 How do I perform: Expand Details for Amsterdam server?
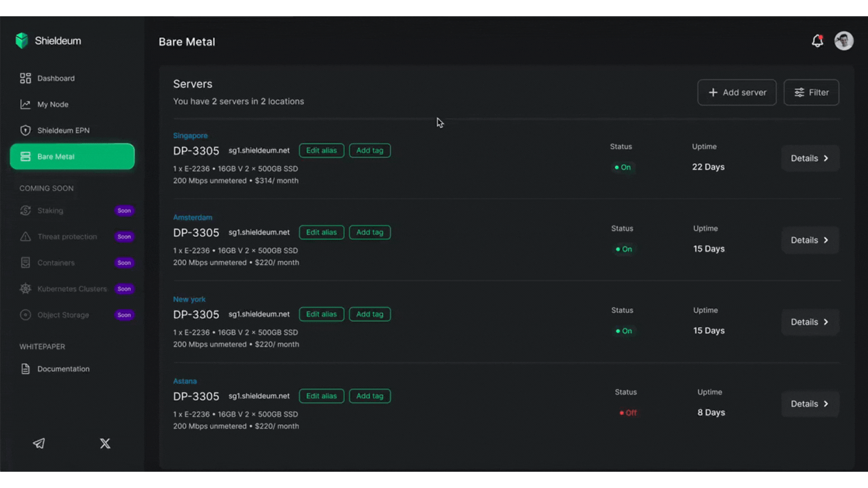click(x=810, y=240)
